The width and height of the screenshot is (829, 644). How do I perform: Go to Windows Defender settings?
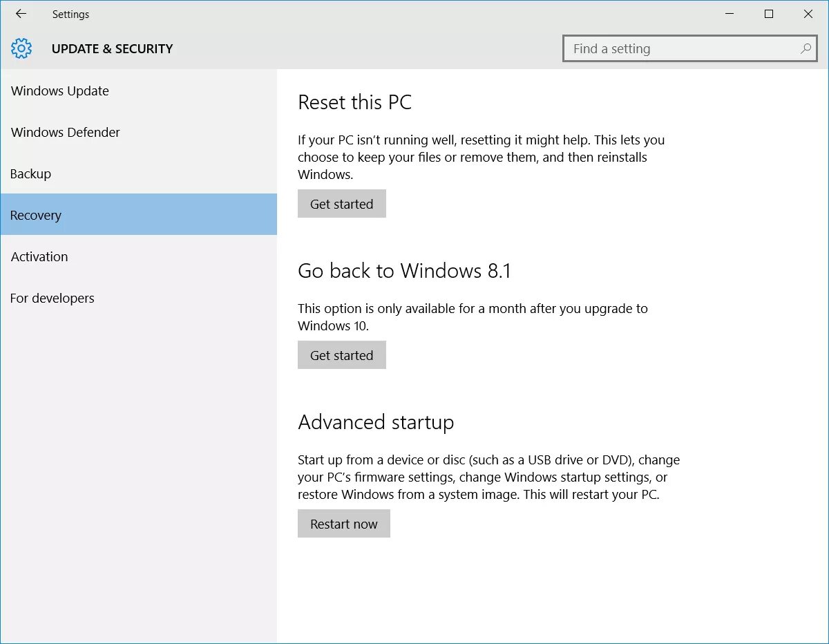66,133
